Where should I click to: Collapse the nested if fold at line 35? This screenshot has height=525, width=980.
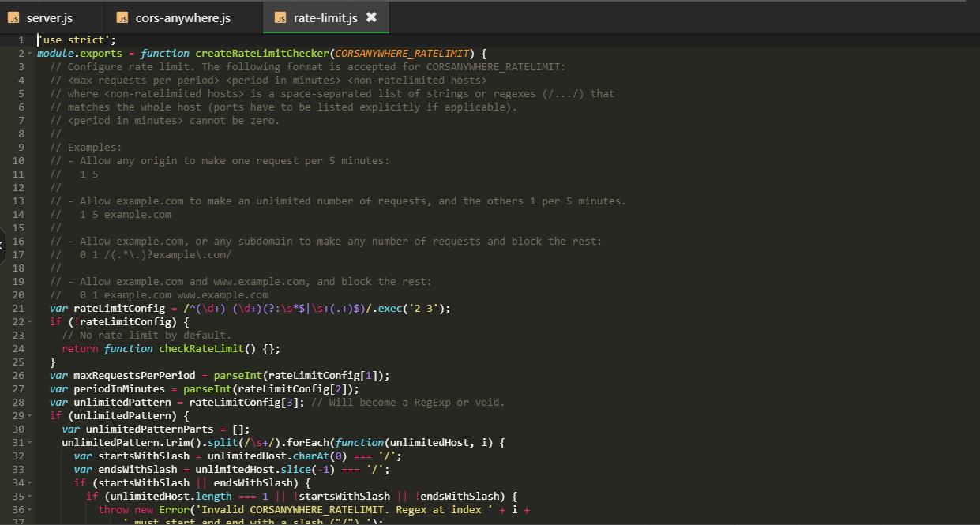tap(30, 496)
